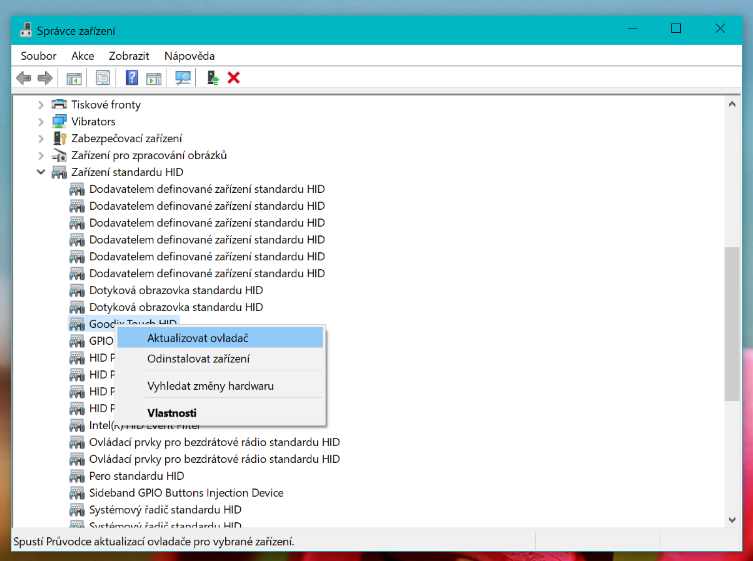Select the Pero standardu HID device

click(136, 476)
